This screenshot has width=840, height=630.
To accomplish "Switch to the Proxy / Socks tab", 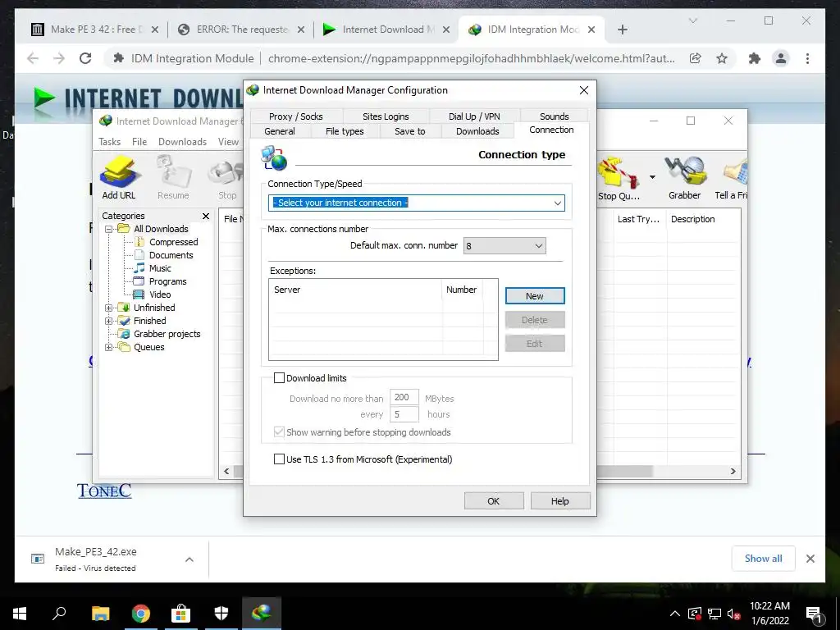I will click(295, 116).
